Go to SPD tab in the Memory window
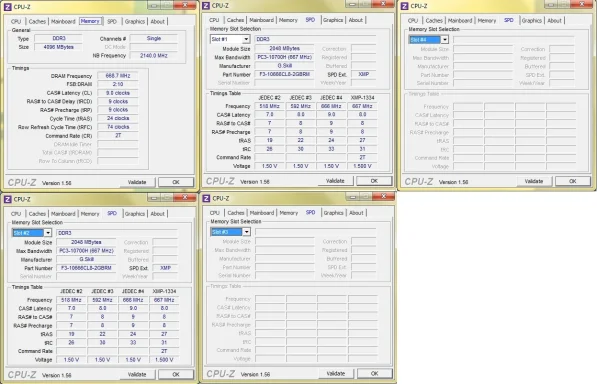 [112, 22]
